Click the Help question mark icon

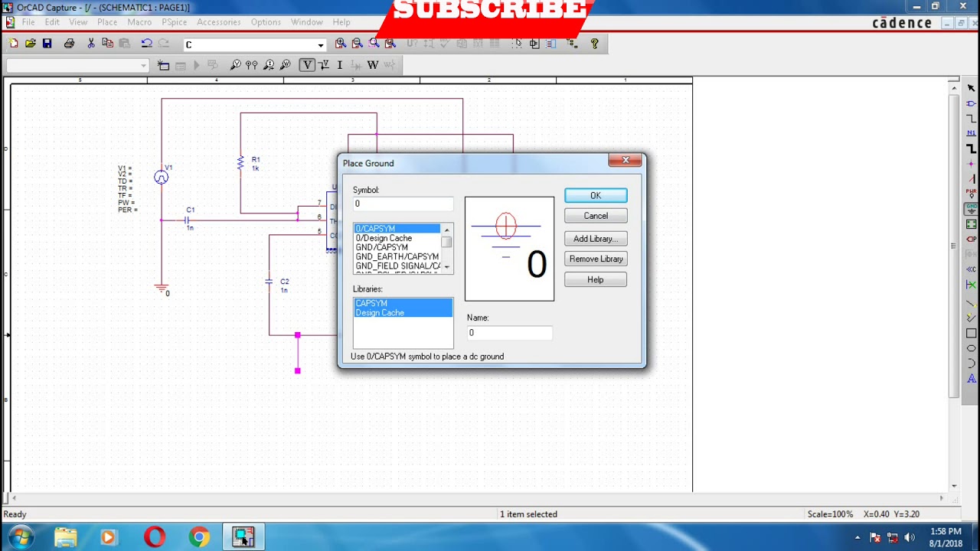pyautogui.click(x=594, y=44)
